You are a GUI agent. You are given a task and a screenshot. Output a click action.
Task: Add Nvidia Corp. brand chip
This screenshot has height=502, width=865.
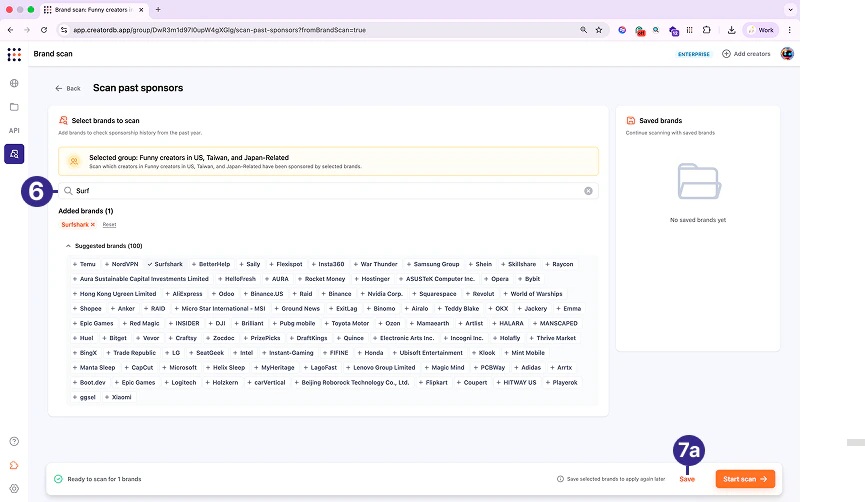[x=381, y=294]
